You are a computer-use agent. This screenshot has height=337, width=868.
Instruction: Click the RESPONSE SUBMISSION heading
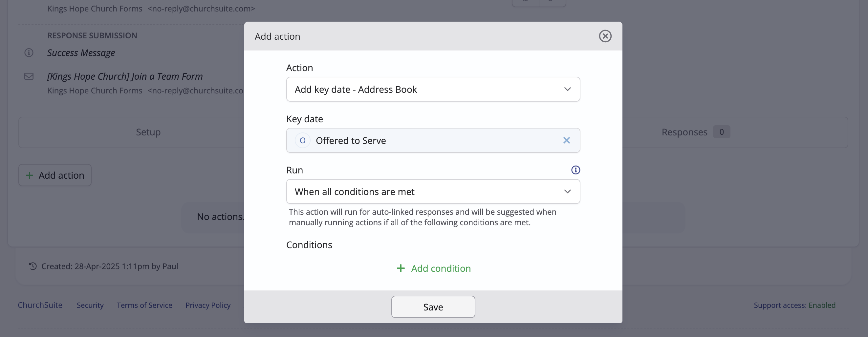(92, 35)
